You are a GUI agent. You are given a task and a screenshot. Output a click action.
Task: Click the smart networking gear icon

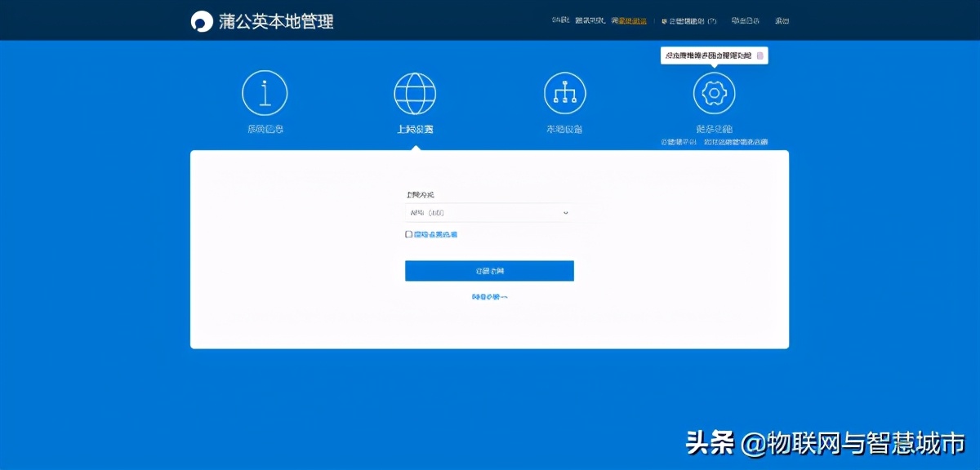click(714, 91)
